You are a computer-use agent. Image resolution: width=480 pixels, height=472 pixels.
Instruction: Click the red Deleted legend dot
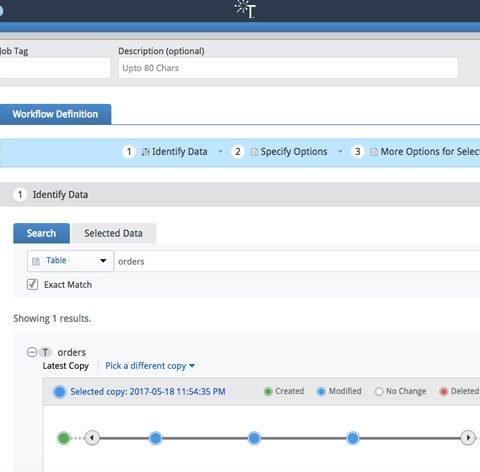click(x=443, y=391)
